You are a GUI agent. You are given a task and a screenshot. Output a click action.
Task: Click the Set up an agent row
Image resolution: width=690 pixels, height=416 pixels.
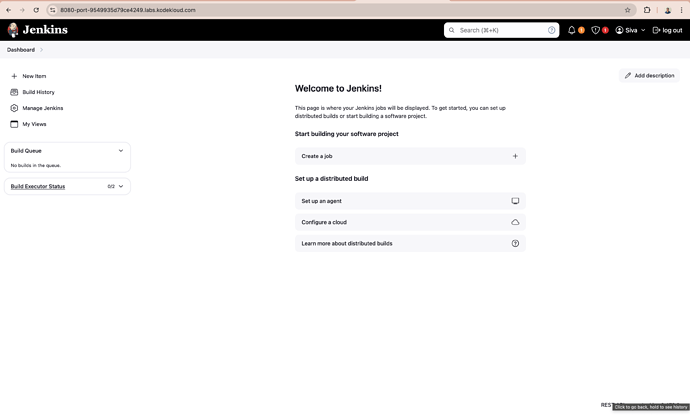tap(410, 201)
